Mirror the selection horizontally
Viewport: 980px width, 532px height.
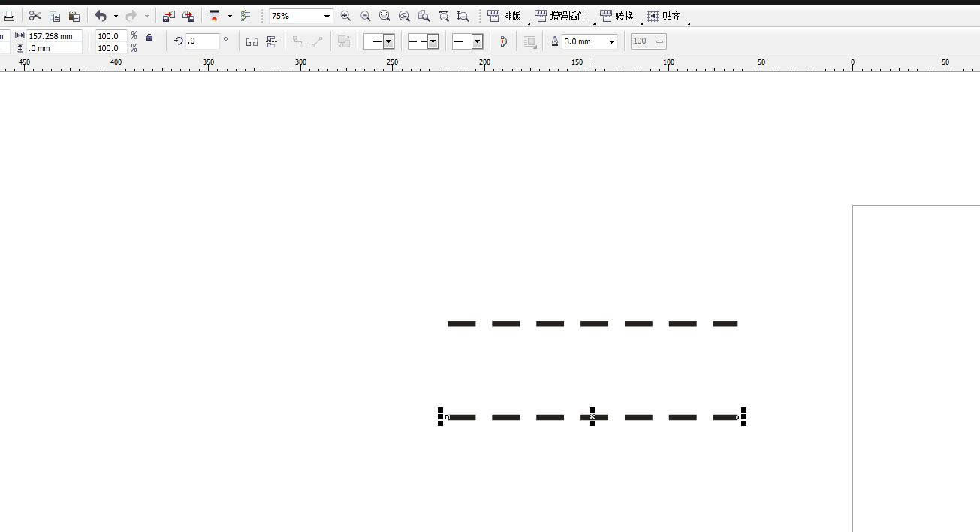click(252, 42)
